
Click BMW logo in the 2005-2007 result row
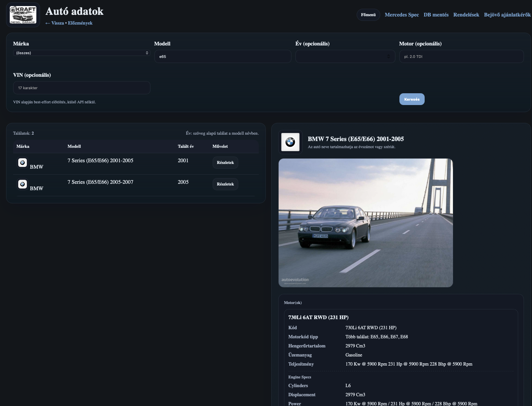point(23,184)
